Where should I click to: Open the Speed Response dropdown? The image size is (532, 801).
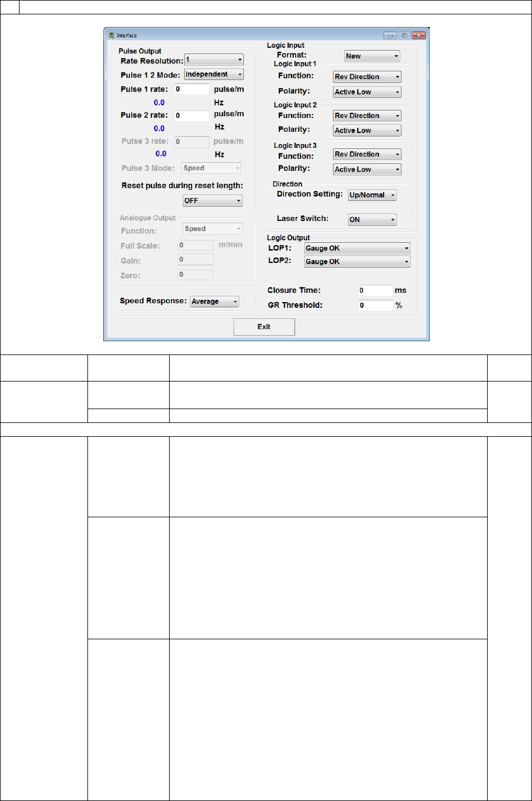214,302
